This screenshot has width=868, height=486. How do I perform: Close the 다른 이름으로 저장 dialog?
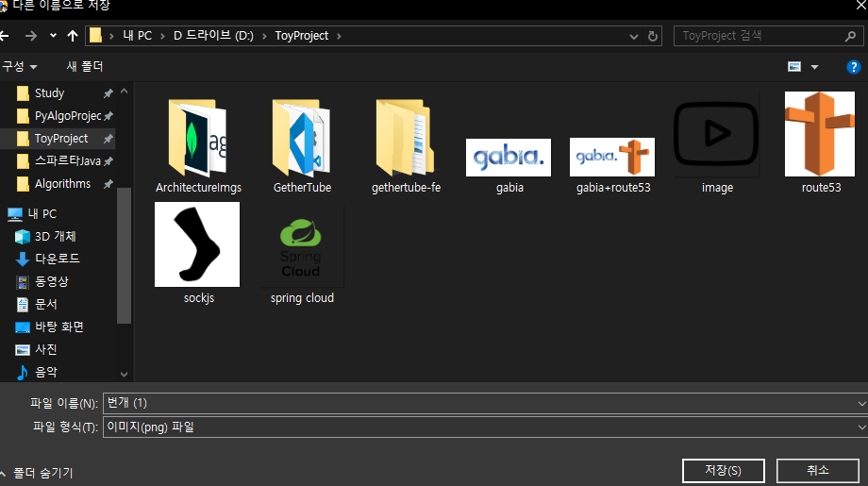click(860, 6)
